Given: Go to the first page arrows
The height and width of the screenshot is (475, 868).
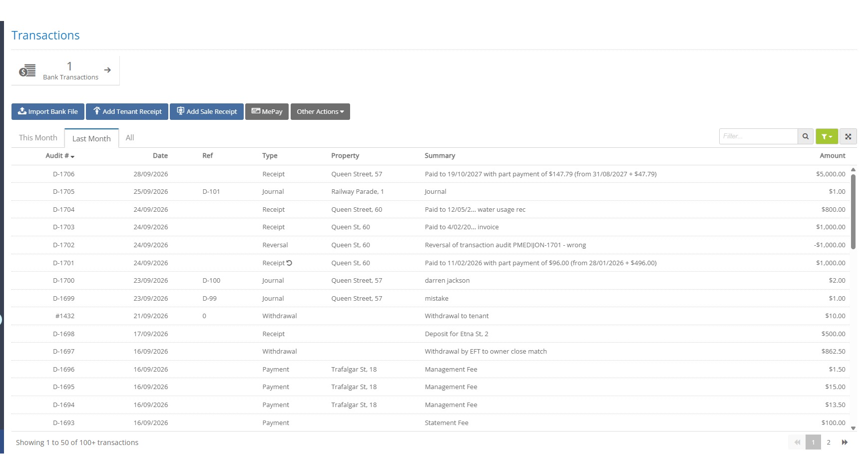Looking at the screenshot, I should (797, 443).
